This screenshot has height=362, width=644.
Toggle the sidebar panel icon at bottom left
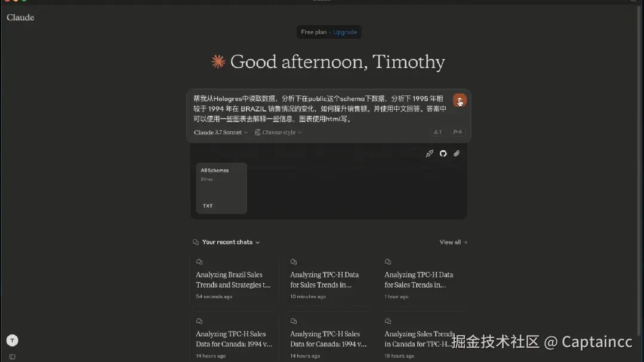(13, 357)
